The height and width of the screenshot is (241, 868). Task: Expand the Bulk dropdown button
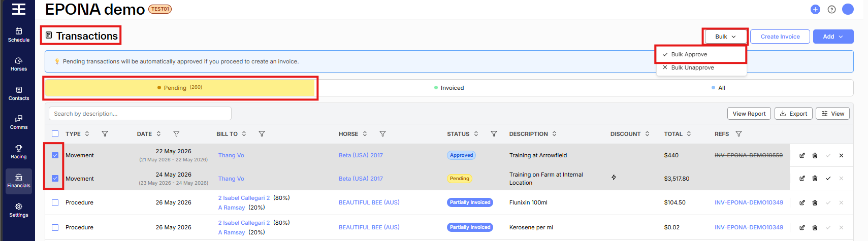click(x=725, y=37)
